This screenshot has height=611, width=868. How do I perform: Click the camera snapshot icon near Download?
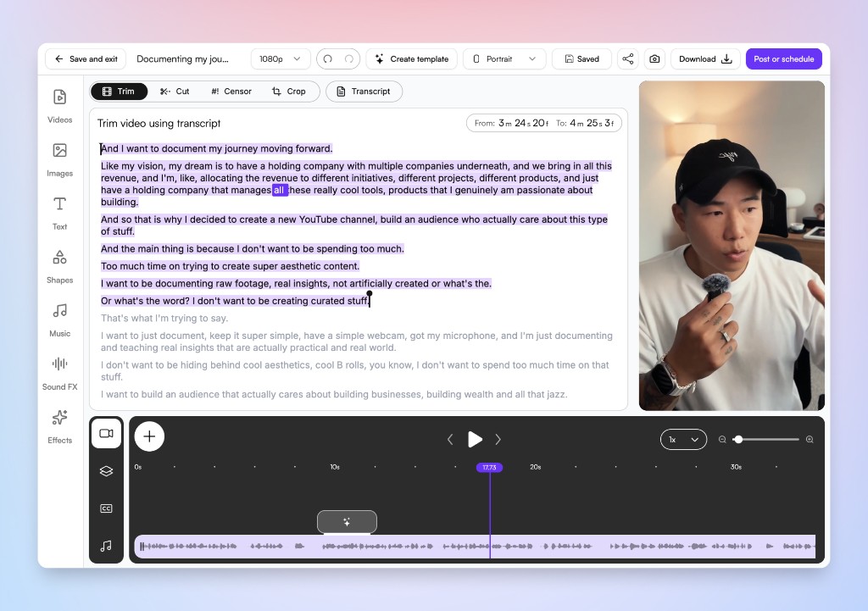coord(654,58)
